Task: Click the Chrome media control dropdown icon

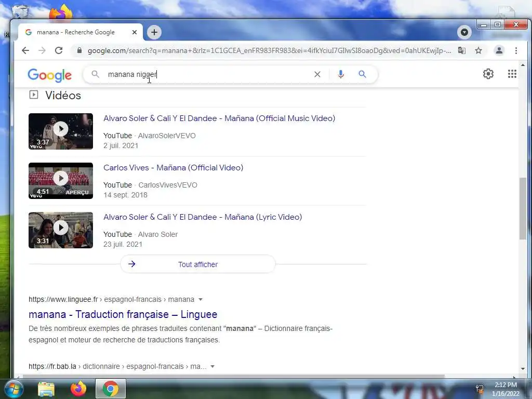Action: pos(464,32)
